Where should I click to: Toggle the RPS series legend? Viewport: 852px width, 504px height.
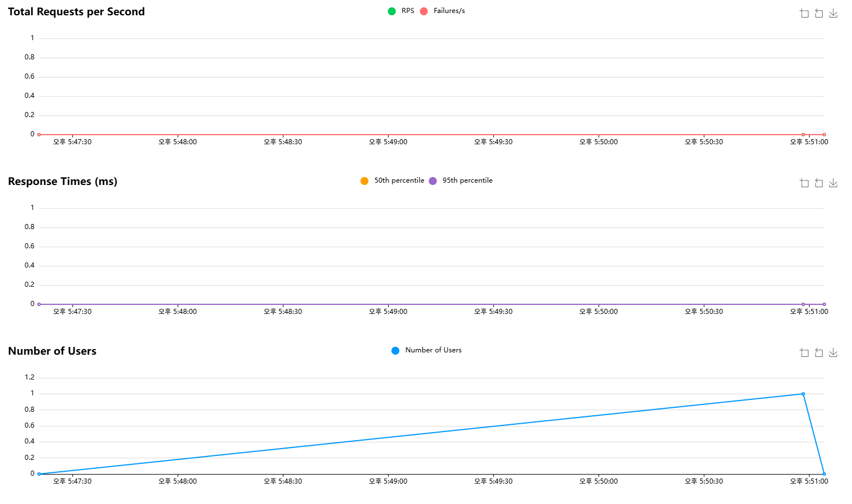pos(401,11)
